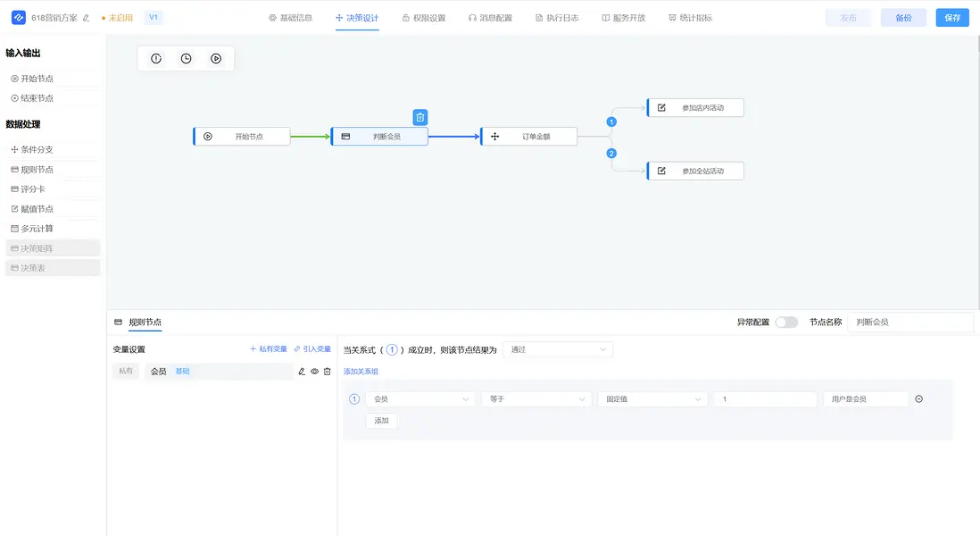Pick 决策表 from the sidebar
The width and height of the screenshot is (980, 536).
click(x=53, y=268)
